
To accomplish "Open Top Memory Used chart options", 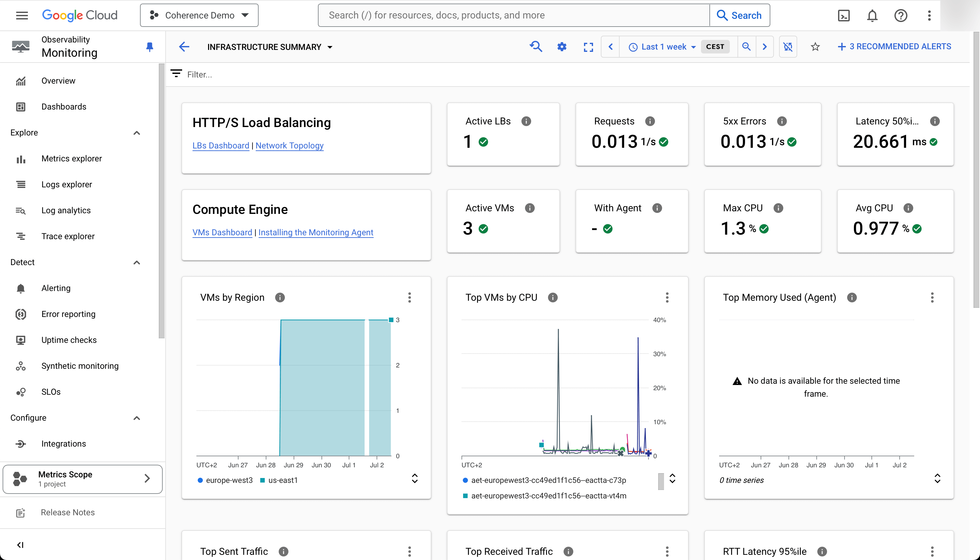I will [x=932, y=297].
